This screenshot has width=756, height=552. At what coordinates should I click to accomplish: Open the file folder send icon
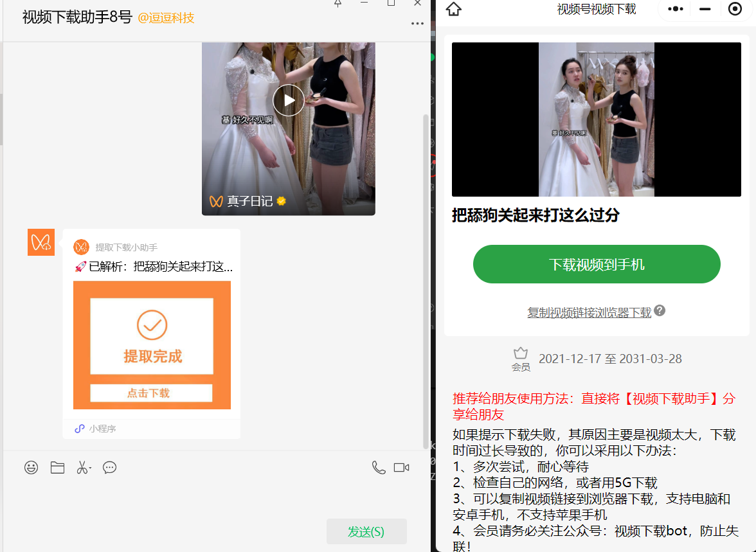[57, 468]
